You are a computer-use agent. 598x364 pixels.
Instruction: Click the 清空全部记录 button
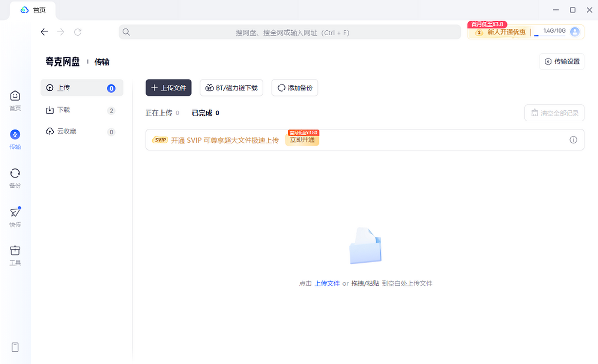554,113
